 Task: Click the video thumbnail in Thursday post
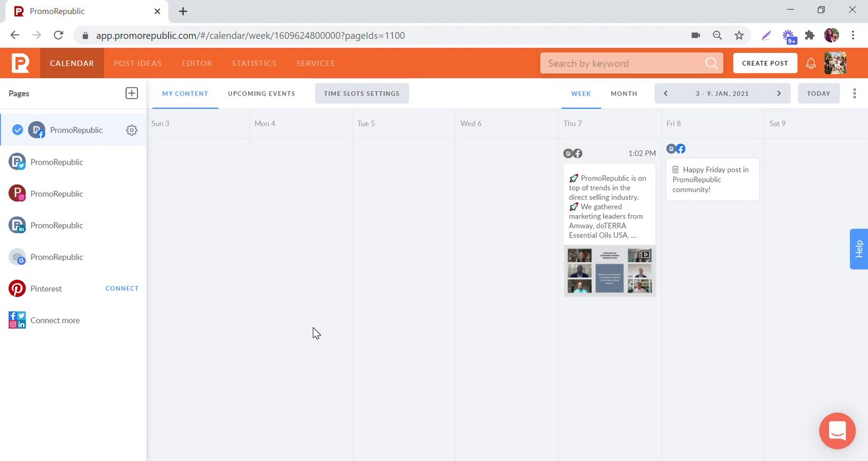pyautogui.click(x=610, y=271)
